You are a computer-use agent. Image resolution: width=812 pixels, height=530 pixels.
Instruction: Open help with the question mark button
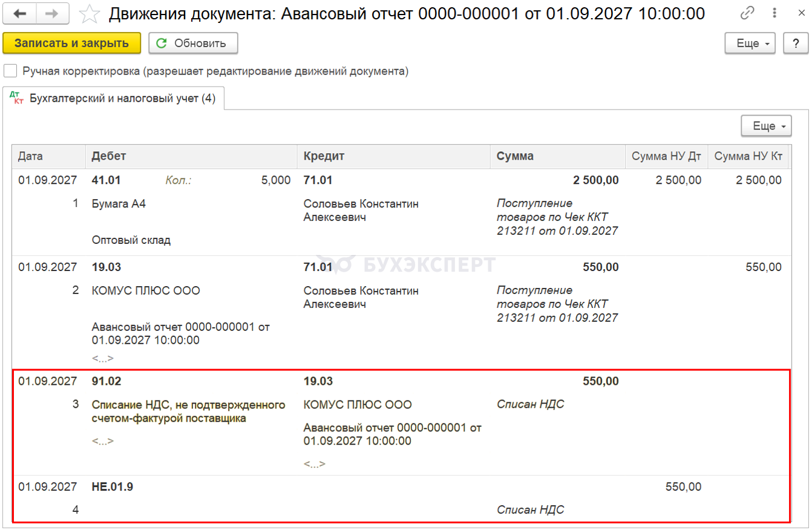(x=795, y=44)
